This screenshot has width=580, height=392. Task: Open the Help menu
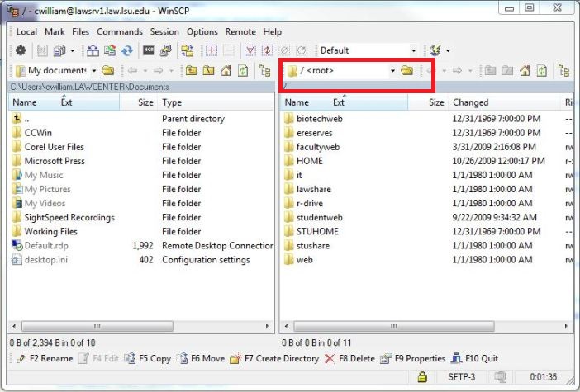pos(273,32)
